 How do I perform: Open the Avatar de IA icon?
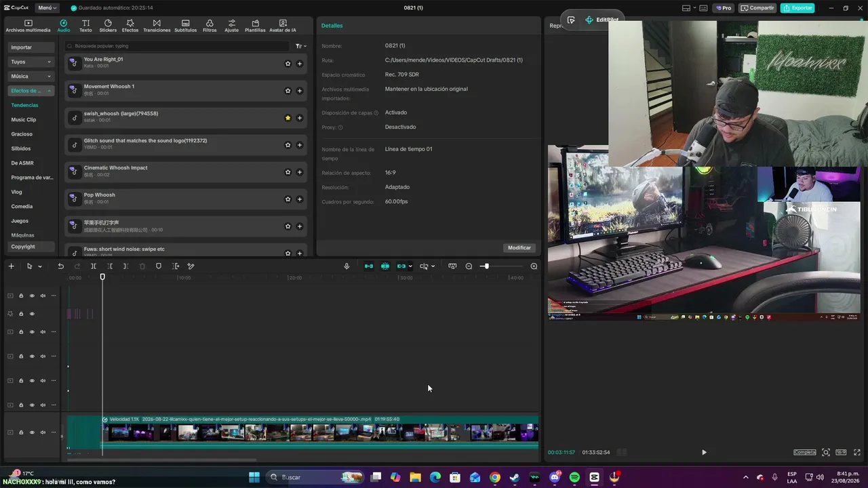click(283, 26)
